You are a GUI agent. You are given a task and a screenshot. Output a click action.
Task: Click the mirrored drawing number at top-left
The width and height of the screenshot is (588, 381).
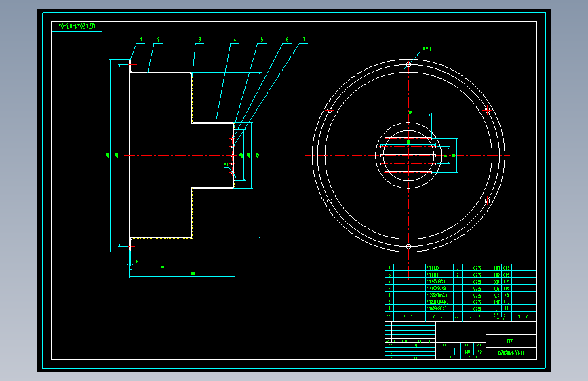[77, 26]
